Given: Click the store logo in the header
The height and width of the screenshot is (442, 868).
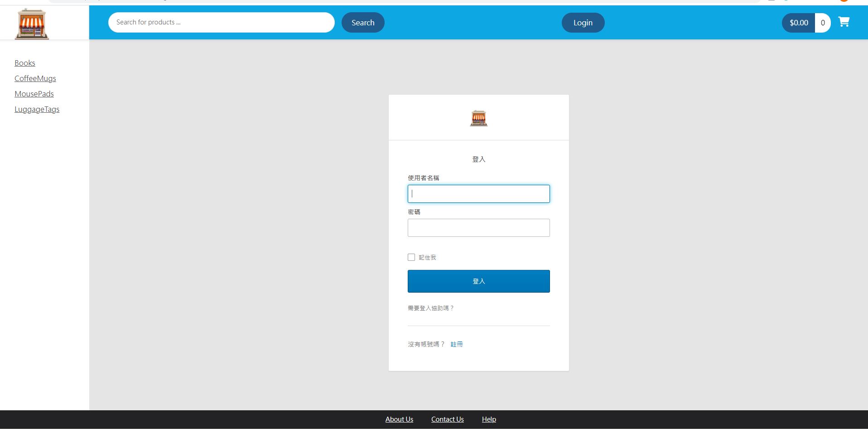Looking at the screenshot, I should [x=31, y=24].
